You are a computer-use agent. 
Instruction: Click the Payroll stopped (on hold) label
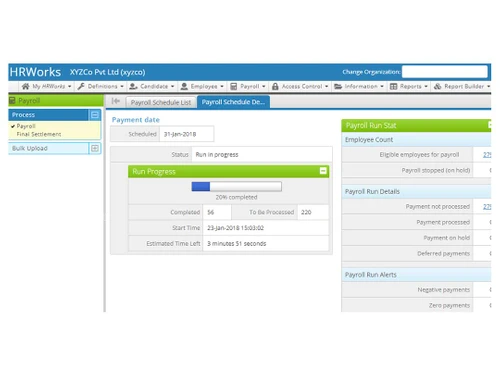436,170
